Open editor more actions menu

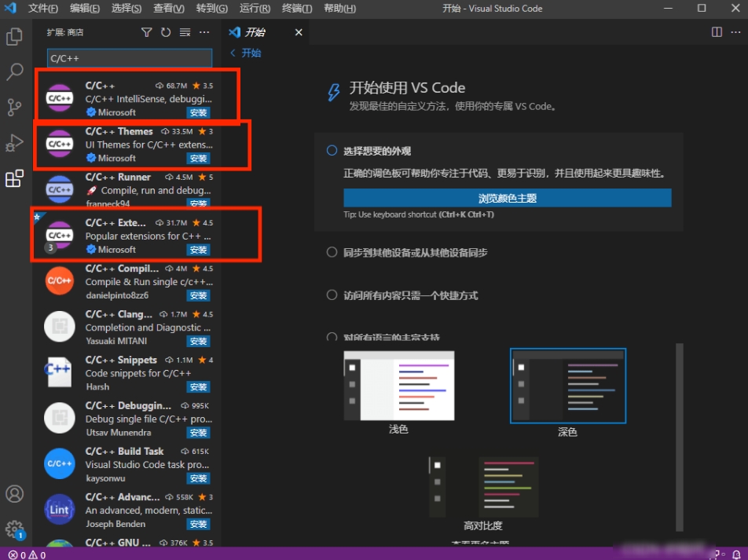pyautogui.click(x=735, y=32)
